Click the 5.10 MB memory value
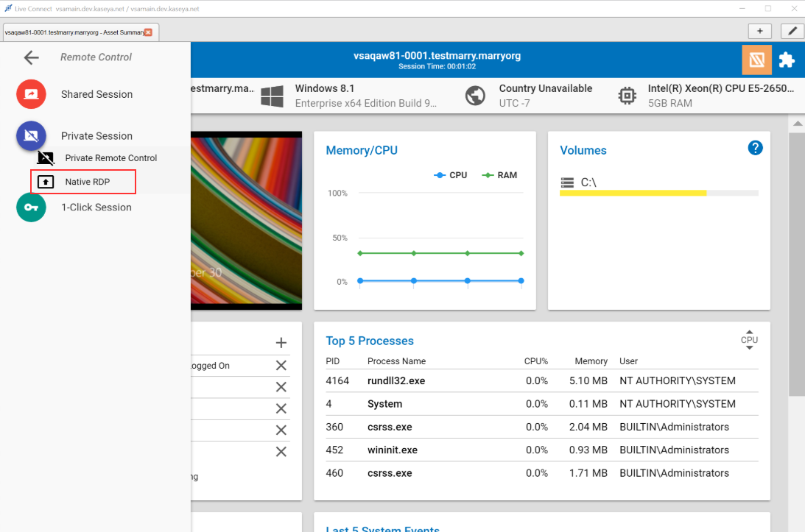805x532 pixels. pos(588,380)
